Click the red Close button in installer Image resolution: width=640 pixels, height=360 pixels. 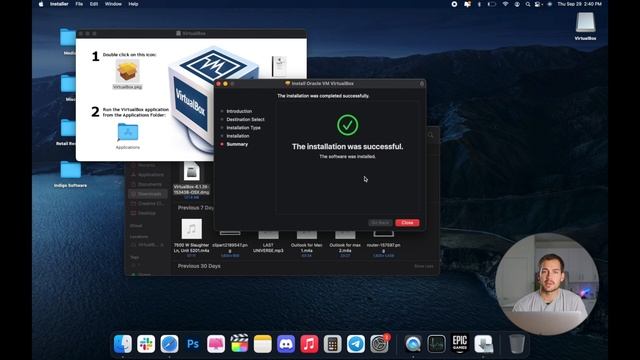407,222
